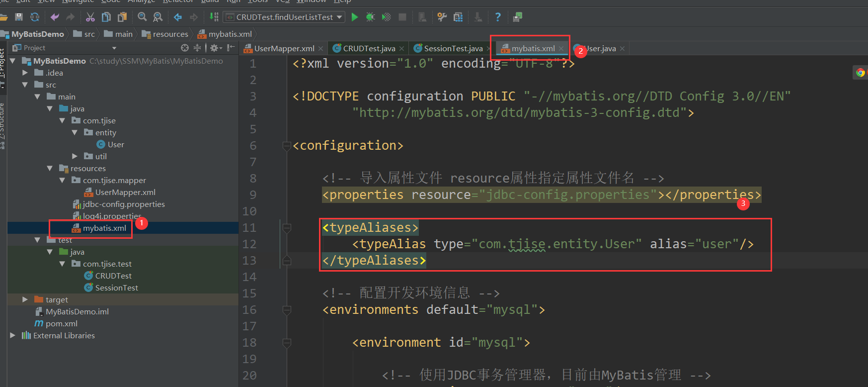Image resolution: width=868 pixels, height=387 pixels.
Task: Close the UserMapper.xml tab
Action: 321,48
